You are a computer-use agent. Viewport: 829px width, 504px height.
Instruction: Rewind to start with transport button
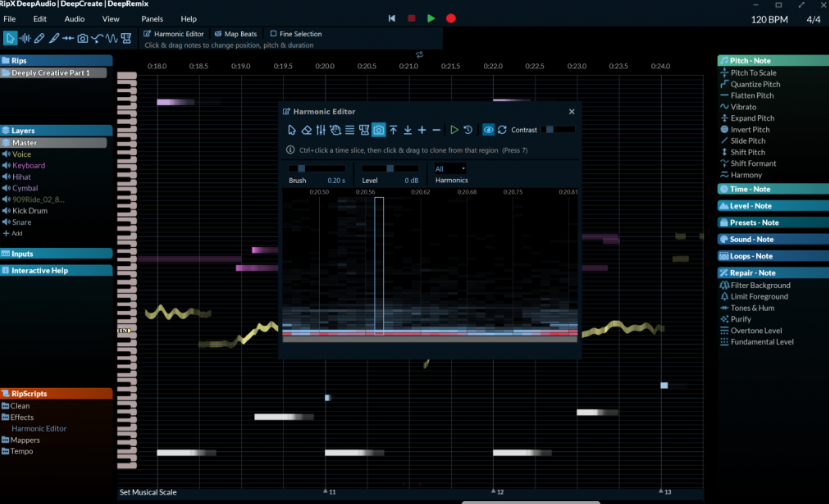(x=392, y=19)
